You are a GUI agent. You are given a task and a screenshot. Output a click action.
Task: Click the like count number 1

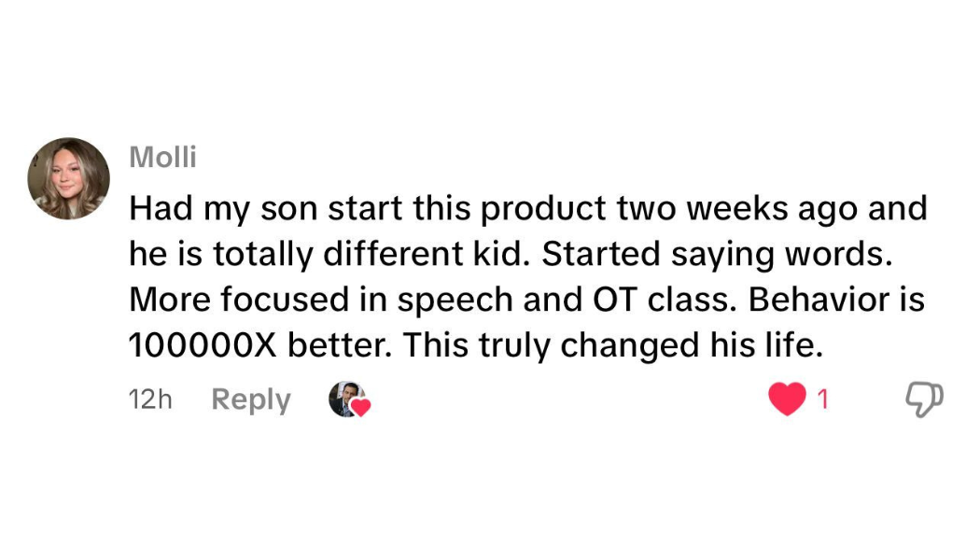[822, 399]
